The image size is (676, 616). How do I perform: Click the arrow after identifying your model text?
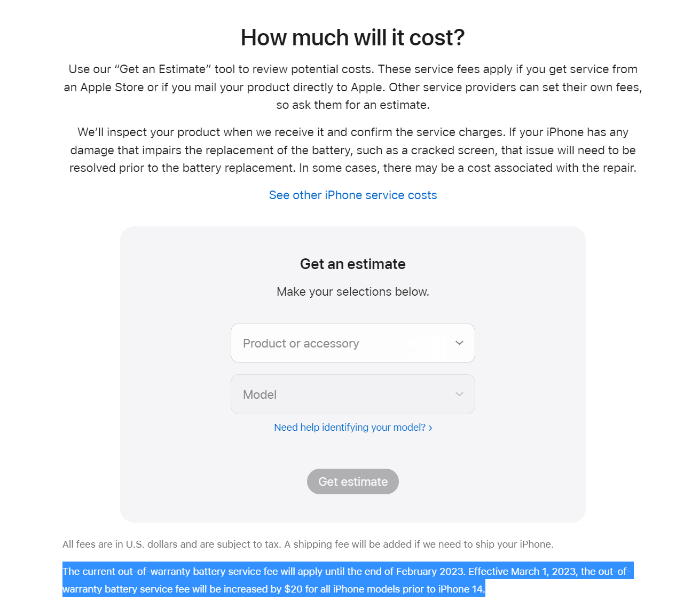pos(430,428)
